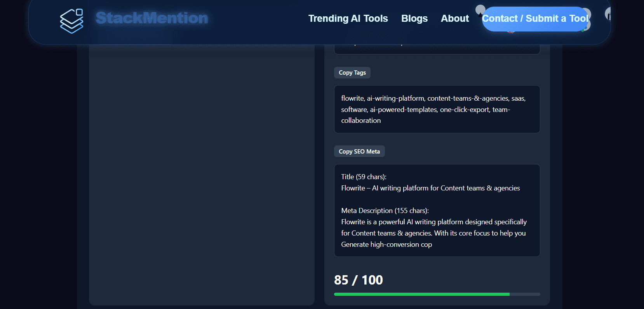Screen dimensions: 644x309
Task: Click the partially visible icon at navbar's right edge
Action: 608,14
